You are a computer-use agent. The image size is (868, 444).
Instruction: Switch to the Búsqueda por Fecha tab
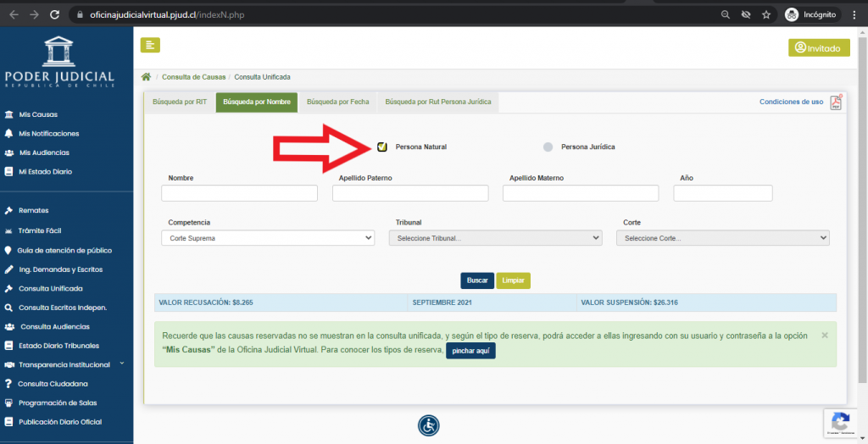[338, 102]
